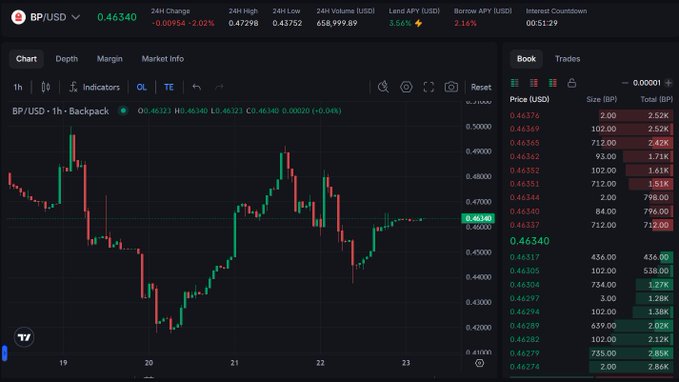Screen dimensions: 679x382
Task: Click the 0.46340 current price axis label
Action: 478,218
